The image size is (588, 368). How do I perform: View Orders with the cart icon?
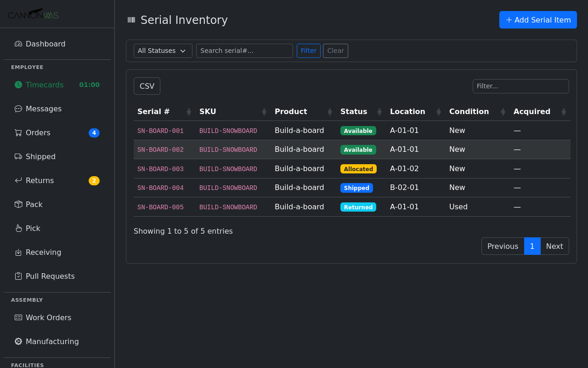[18, 132]
